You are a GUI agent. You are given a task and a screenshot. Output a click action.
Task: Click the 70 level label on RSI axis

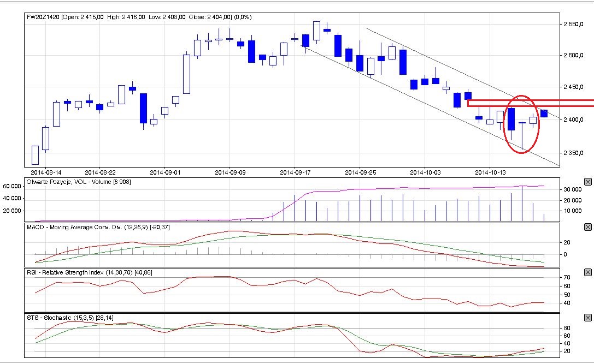tap(567, 277)
